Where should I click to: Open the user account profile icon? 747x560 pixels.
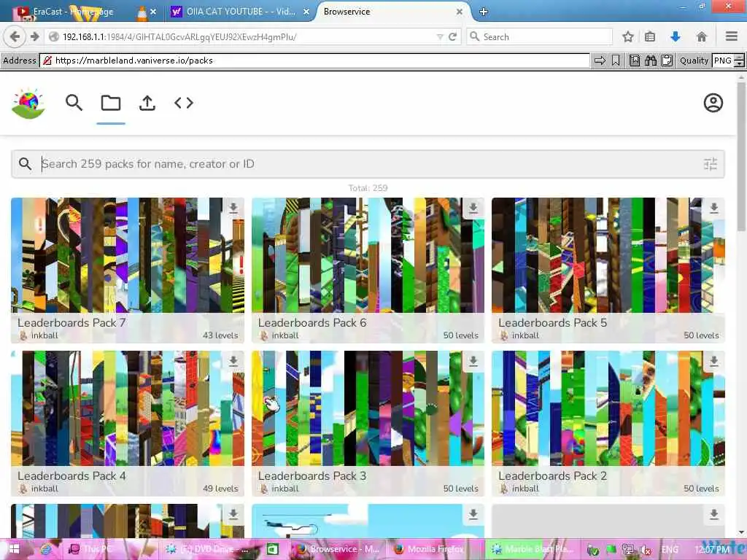point(713,102)
